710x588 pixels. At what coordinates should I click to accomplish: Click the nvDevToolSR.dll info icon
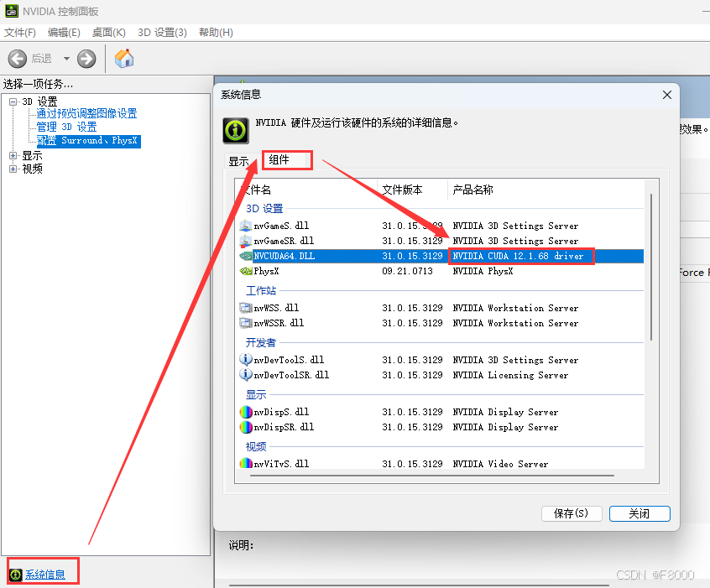pos(245,375)
